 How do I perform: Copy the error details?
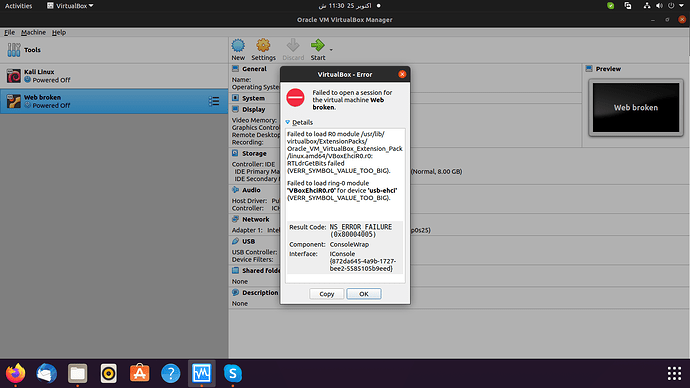(x=327, y=294)
